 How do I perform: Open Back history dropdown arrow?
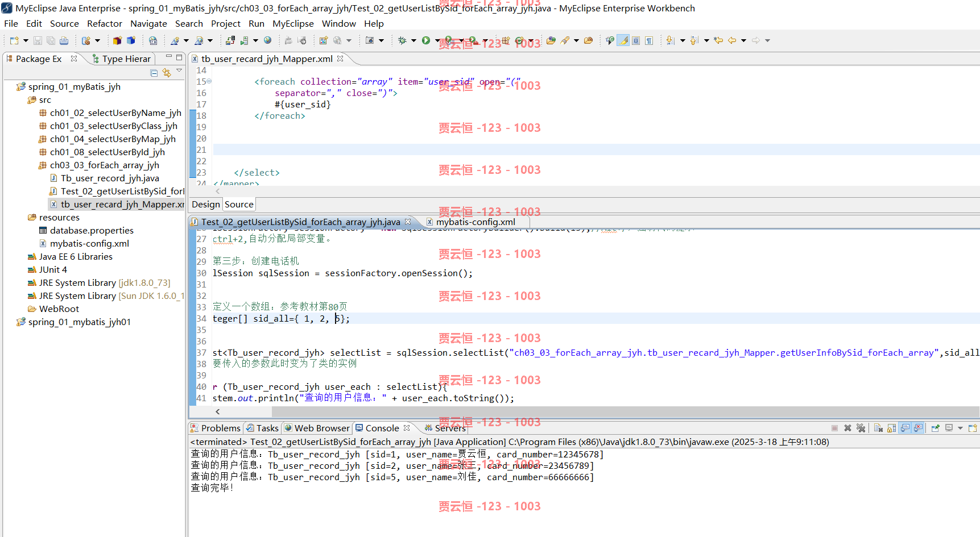tap(743, 40)
